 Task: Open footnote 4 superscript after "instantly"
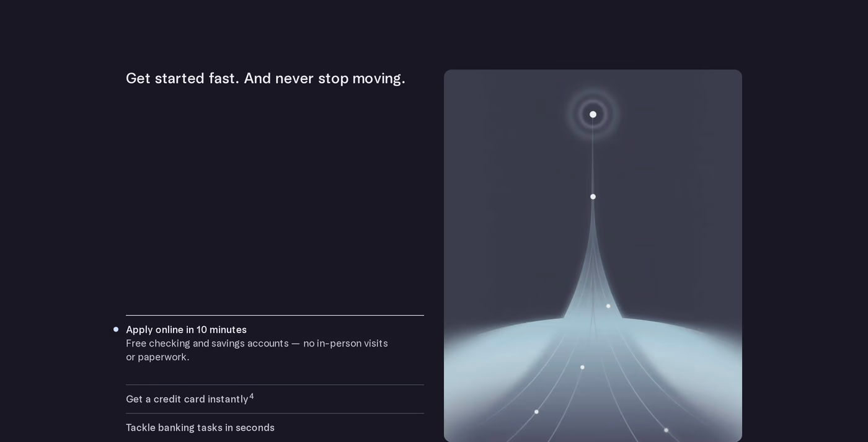(x=252, y=396)
